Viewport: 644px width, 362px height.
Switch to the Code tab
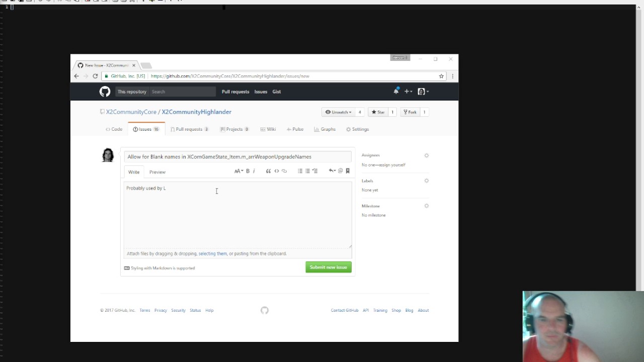(114, 129)
